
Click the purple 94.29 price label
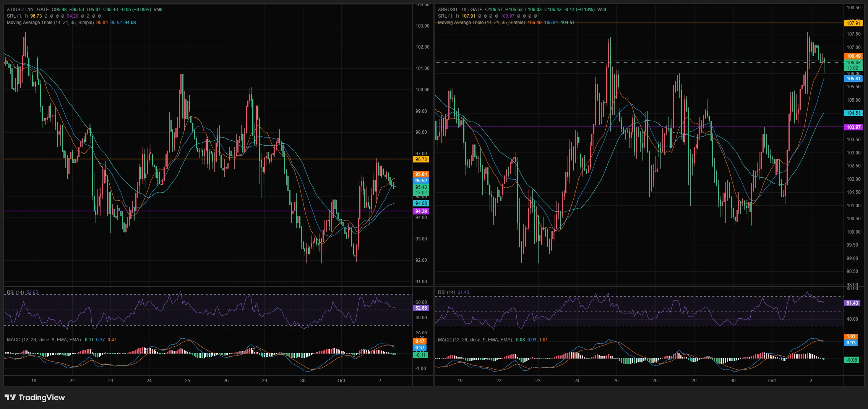(421, 211)
